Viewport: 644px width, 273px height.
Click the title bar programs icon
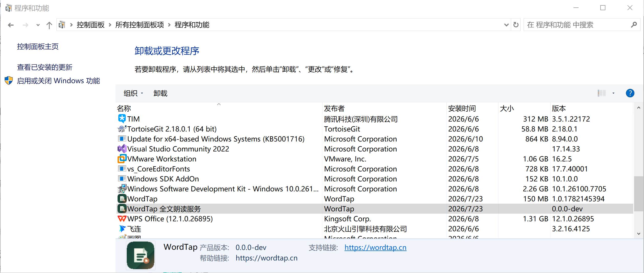pyautogui.click(x=8, y=8)
